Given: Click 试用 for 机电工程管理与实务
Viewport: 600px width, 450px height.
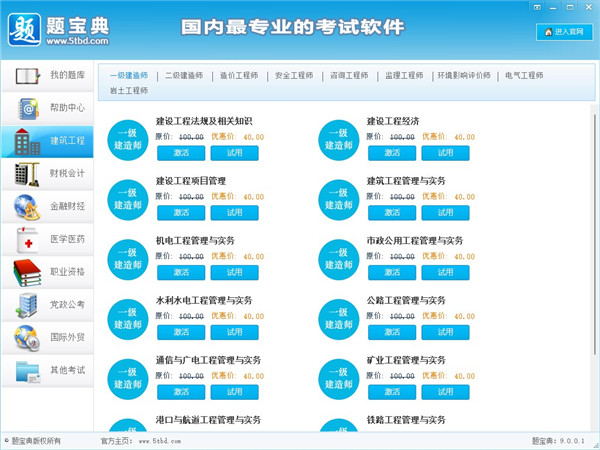Looking at the screenshot, I should coord(235,272).
